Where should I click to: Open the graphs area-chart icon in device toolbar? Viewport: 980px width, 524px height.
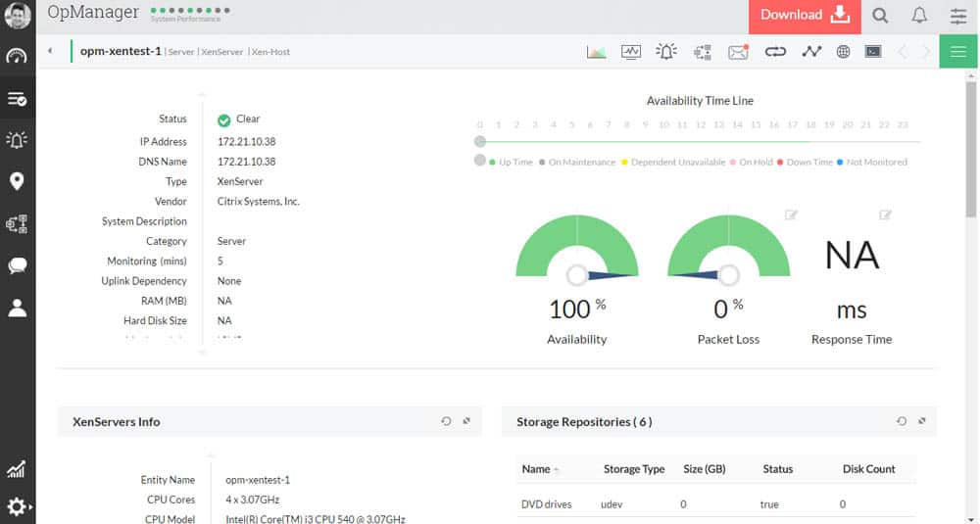point(596,52)
